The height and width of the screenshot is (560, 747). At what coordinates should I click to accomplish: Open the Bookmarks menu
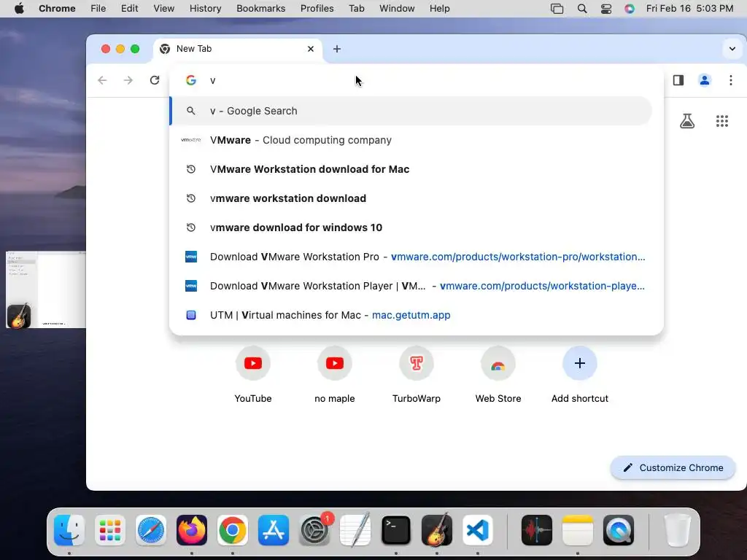[260, 8]
